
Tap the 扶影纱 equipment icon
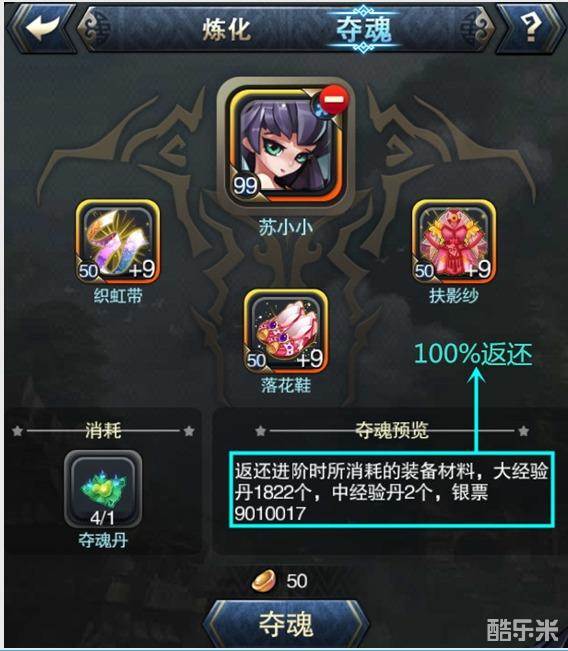click(453, 242)
